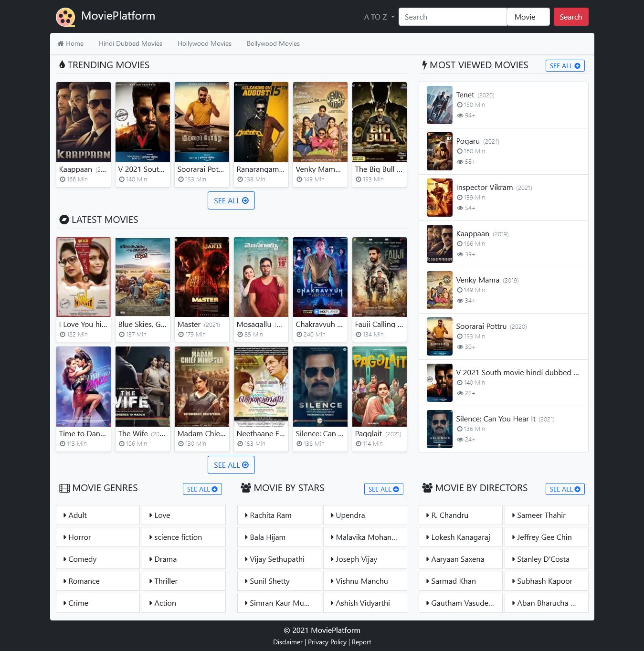This screenshot has height=651, width=644.
Task: Click SEE ALL for Most Viewed Movies
Action: pyautogui.click(x=565, y=66)
